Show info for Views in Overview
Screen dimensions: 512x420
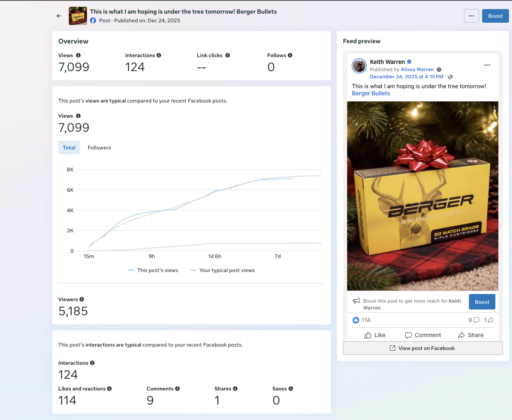click(78, 55)
